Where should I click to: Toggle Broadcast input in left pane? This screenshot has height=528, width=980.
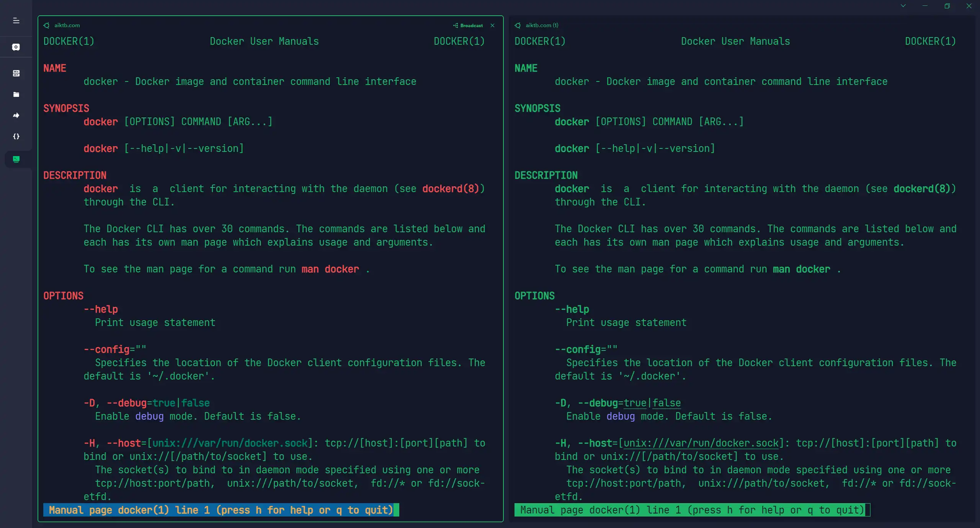[468, 26]
